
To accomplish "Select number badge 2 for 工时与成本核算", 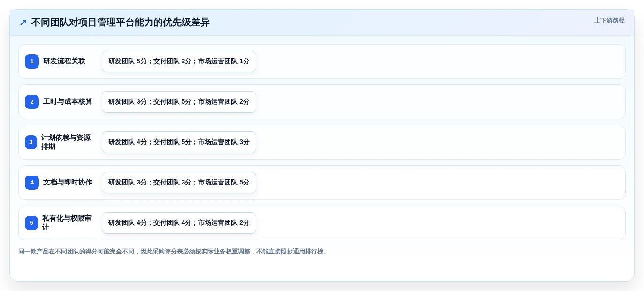I will coord(32,102).
